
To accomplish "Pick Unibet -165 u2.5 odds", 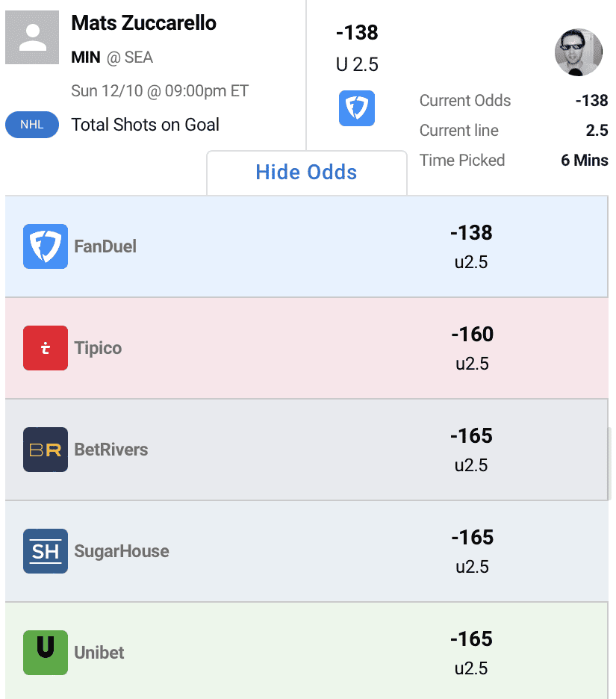I will point(471,653).
